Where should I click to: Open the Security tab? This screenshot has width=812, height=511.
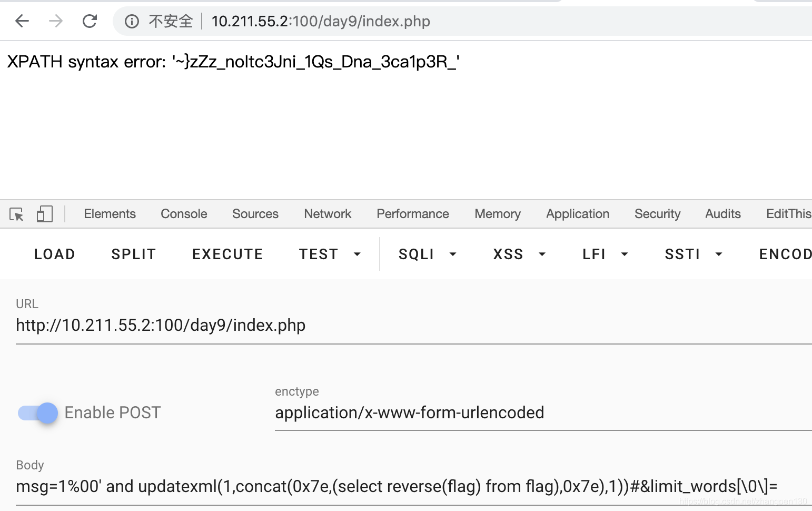[x=657, y=214]
